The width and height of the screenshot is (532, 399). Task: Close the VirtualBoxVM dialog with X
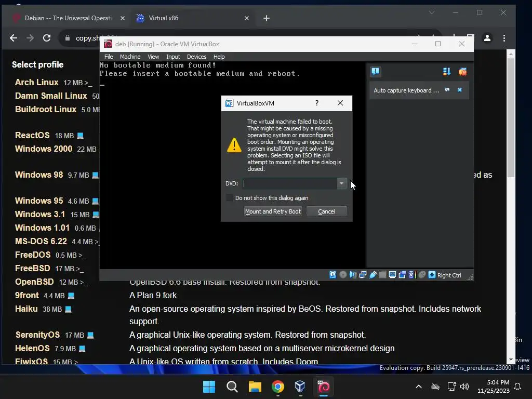point(340,103)
